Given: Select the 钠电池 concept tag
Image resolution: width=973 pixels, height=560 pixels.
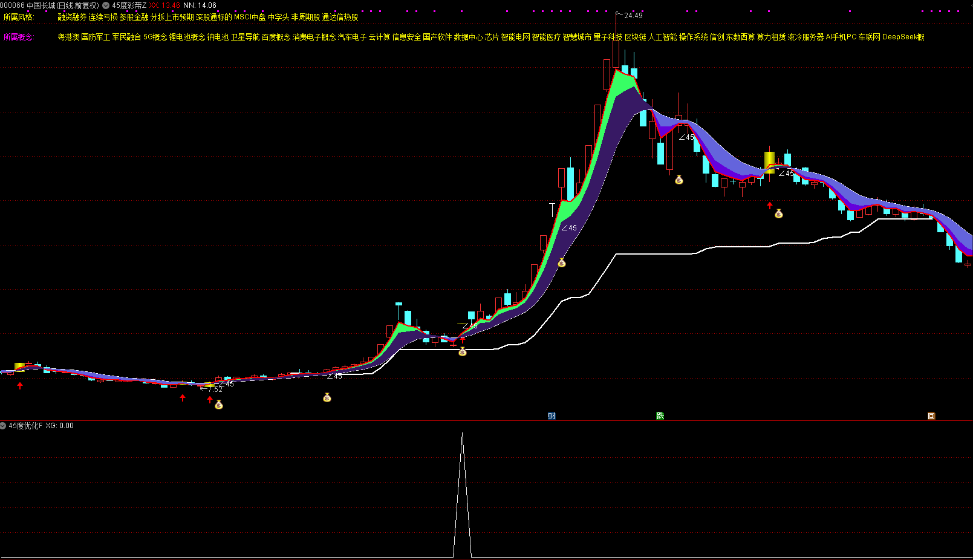Looking at the screenshot, I should pyautogui.click(x=218, y=37).
